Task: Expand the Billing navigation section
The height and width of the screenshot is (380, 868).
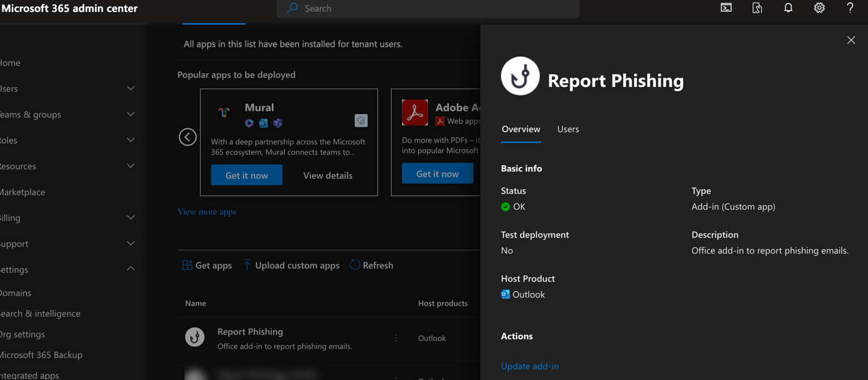Action: (131, 217)
